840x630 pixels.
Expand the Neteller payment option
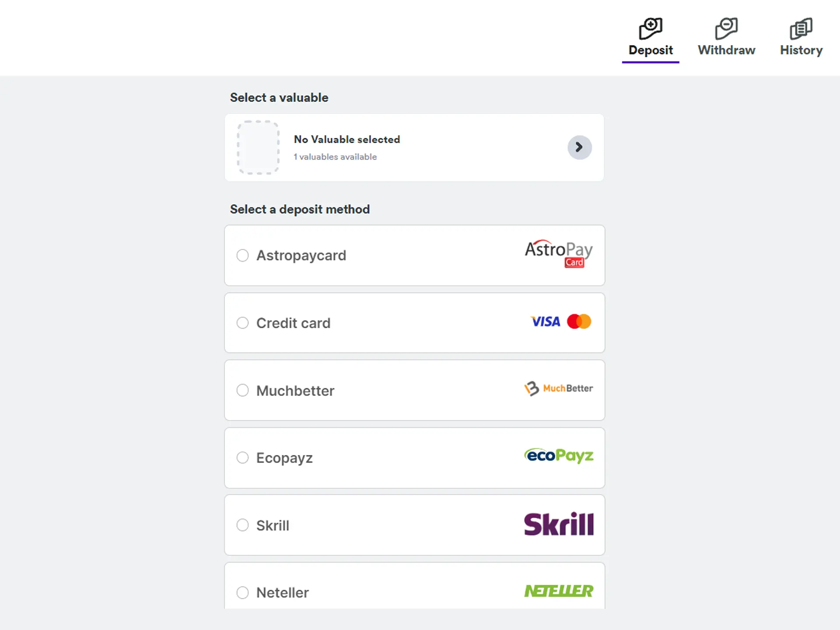click(x=241, y=592)
